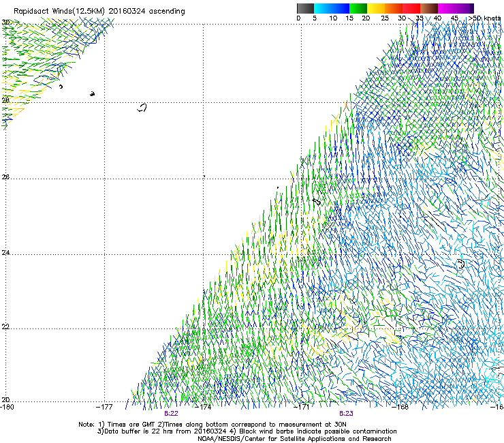Screen dimensions: 504x443
Task: Click the cyan 5-10 knots legend segment
Action: pyautogui.click(x=323, y=8)
